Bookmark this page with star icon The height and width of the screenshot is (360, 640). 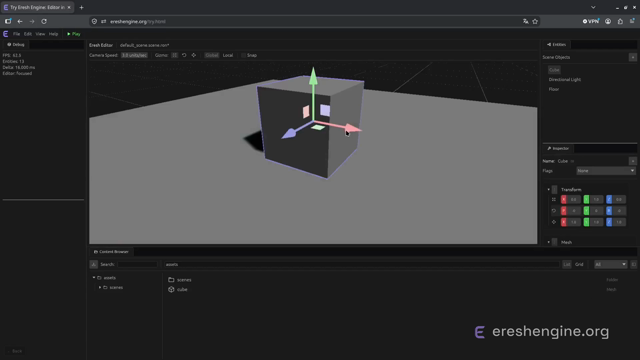coord(535,21)
